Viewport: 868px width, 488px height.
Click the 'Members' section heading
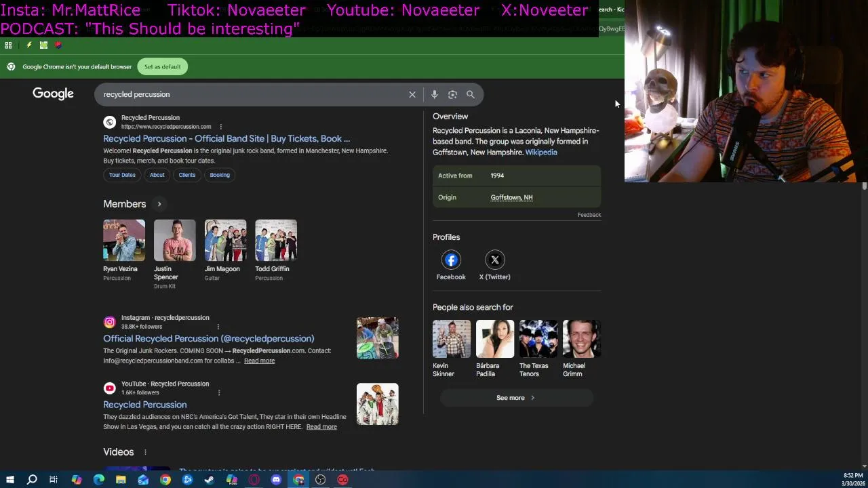pyautogui.click(x=124, y=204)
